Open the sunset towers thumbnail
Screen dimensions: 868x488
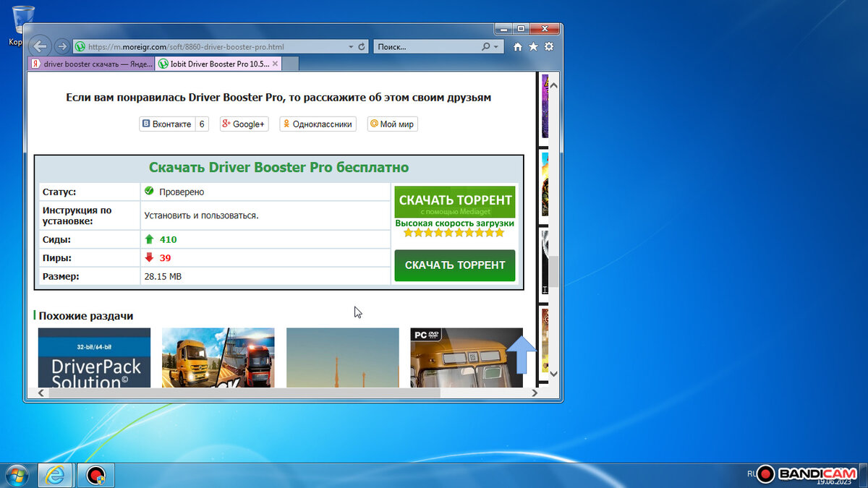tap(343, 358)
